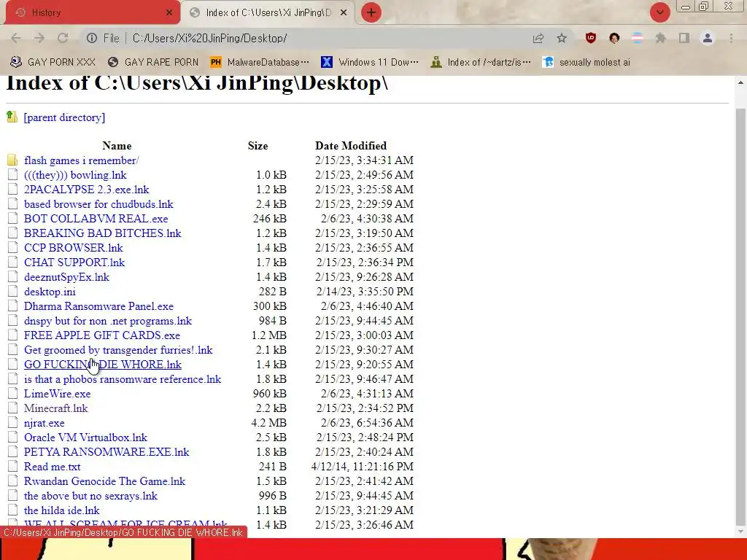The width and height of the screenshot is (747, 560).
Task: Open FREE APPLE GIFT CARDS.exe link
Action: click(x=102, y=335)
